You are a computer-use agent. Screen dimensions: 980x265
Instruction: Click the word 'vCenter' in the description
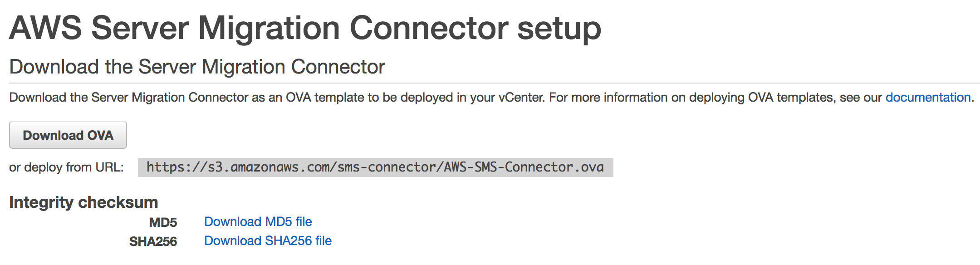521,98
